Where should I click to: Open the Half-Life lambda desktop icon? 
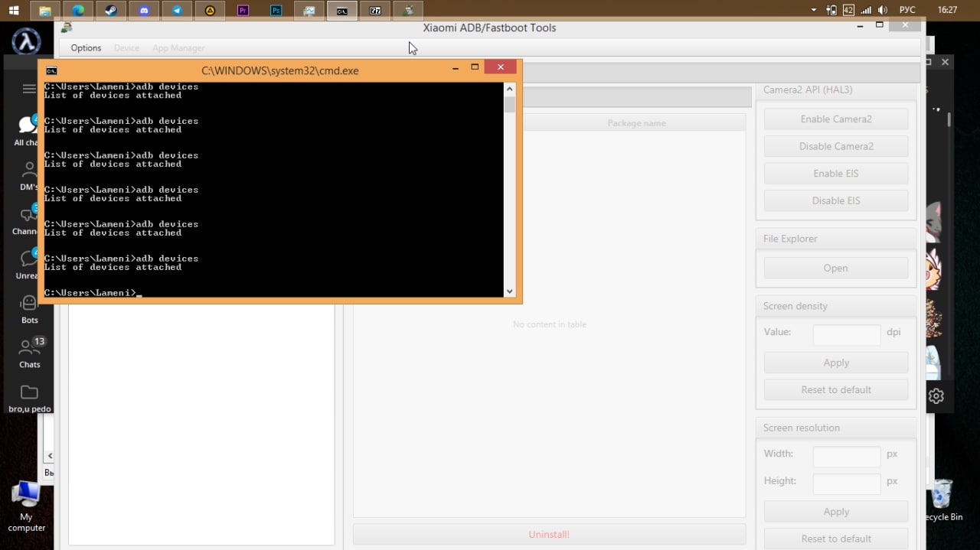coord(27,41)
